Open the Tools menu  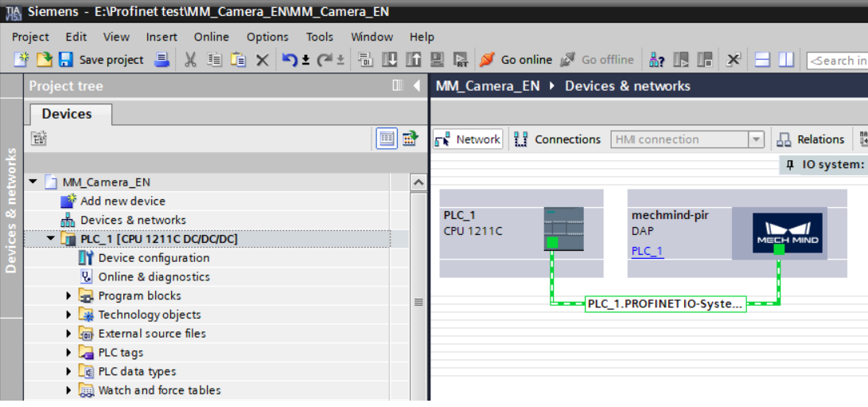pyautogui.click(x=320, y=37)
